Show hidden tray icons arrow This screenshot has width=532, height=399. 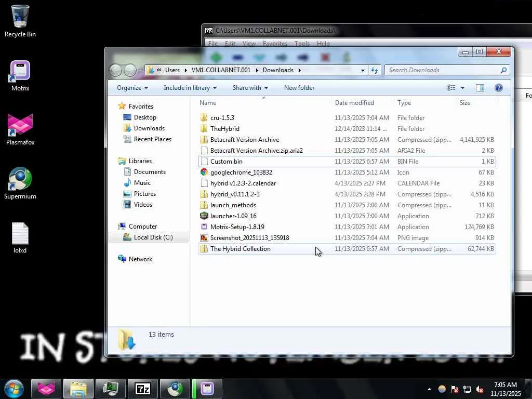(x=429, y=389)
